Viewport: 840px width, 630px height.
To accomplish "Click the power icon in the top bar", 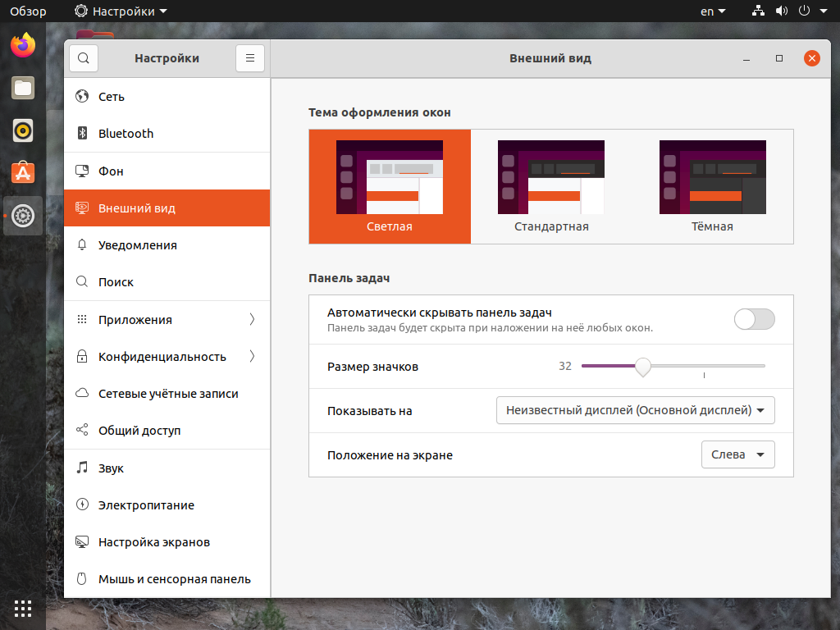I will click(804, 11).
